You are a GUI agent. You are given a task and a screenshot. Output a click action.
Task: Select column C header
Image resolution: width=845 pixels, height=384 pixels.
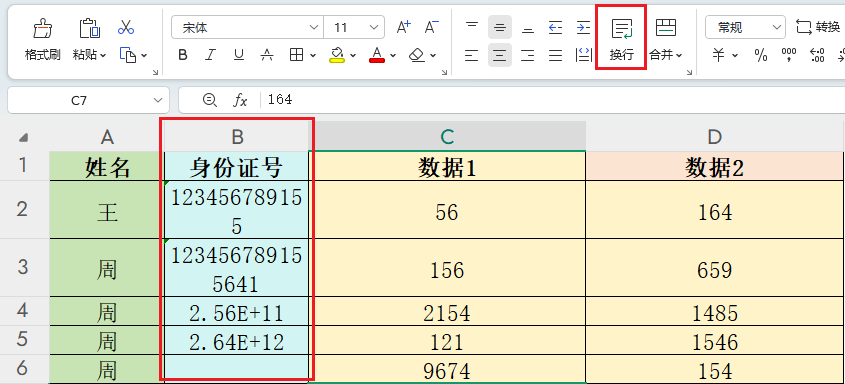(x=447, y=137)
